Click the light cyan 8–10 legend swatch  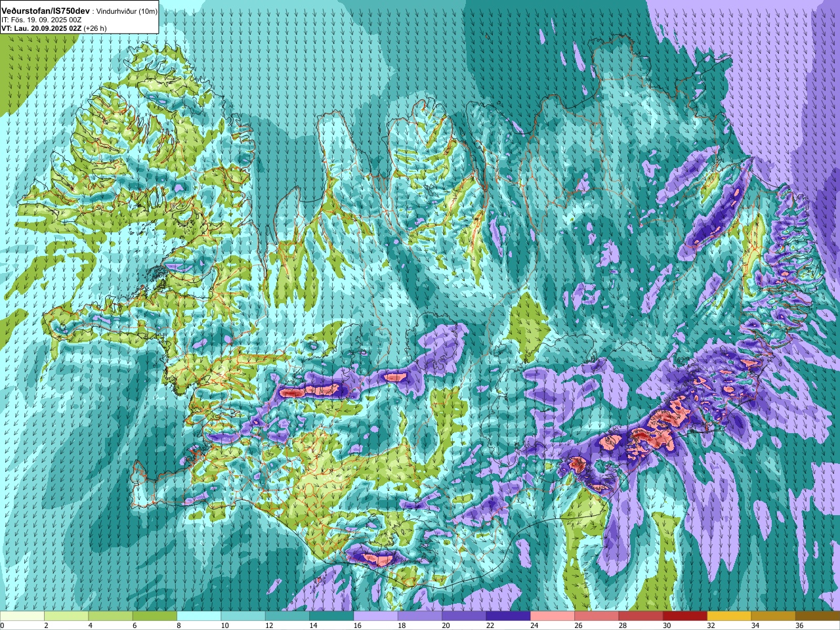199,616
